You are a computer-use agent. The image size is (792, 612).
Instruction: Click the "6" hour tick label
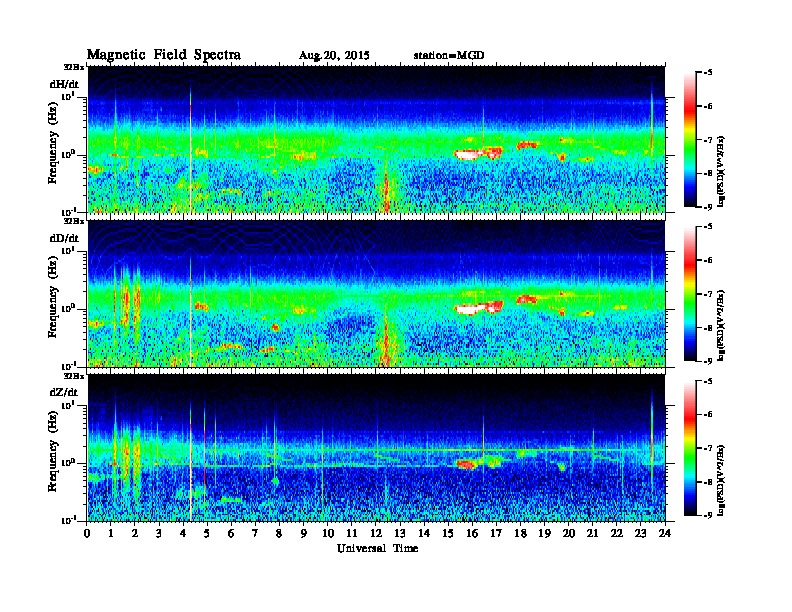(231, 534)
